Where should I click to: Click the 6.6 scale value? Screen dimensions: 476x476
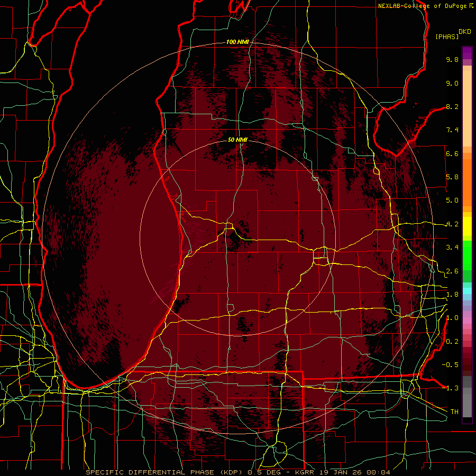[452, 153]
